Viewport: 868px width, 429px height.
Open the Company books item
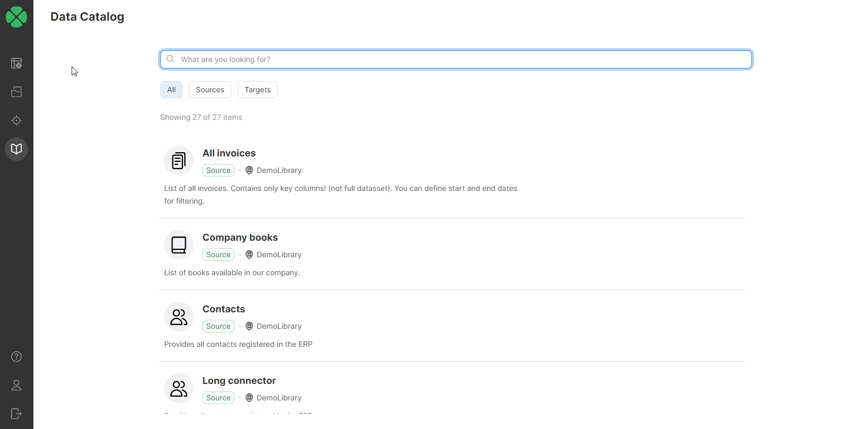(x=240, y=238)
